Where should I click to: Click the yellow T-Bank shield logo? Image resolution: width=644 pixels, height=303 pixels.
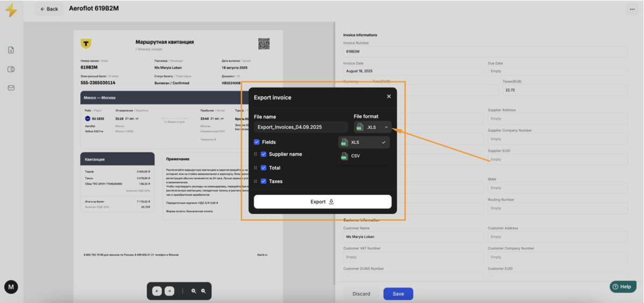coord(86,44)
